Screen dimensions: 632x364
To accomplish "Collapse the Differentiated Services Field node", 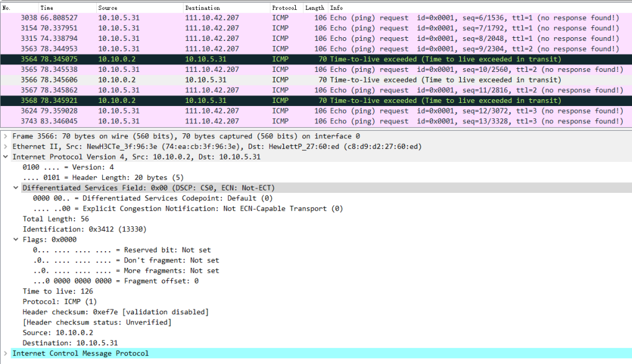I will tap(16, 188).
